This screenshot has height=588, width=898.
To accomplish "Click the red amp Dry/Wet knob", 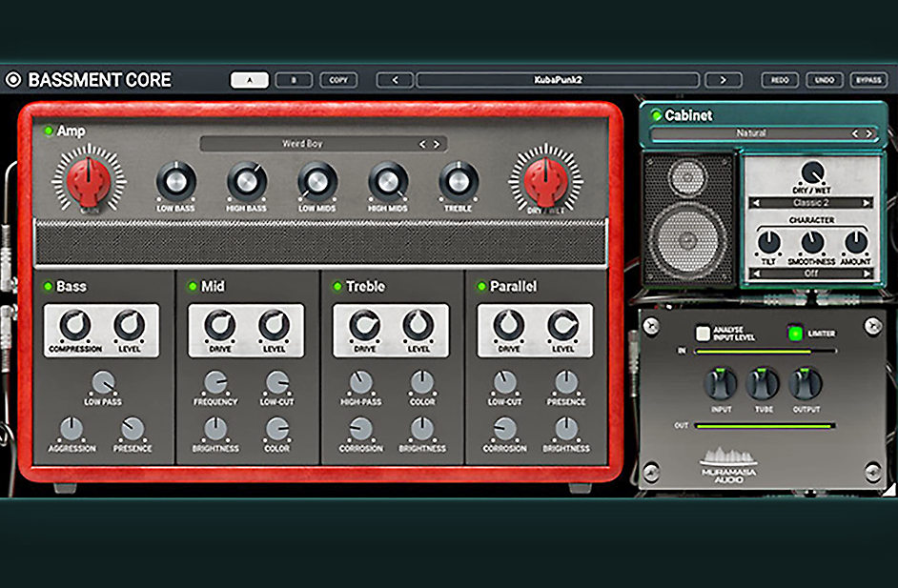I will [x=546, y=181].
